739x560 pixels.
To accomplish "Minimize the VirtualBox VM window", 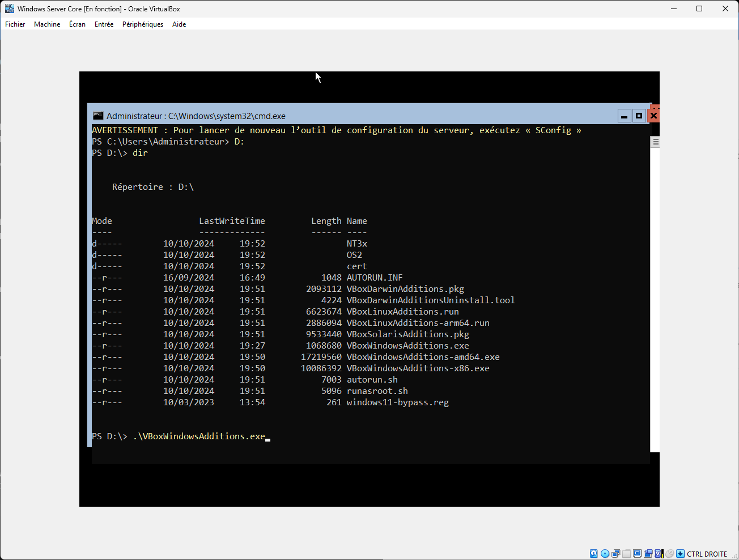I will click(x=674, y=9).
